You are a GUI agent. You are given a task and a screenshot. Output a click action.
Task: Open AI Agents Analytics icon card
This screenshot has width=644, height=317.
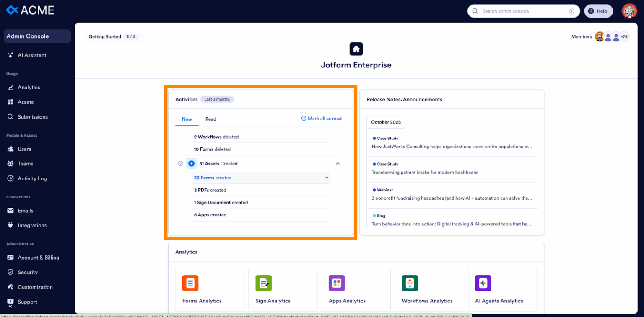(502, 290)
